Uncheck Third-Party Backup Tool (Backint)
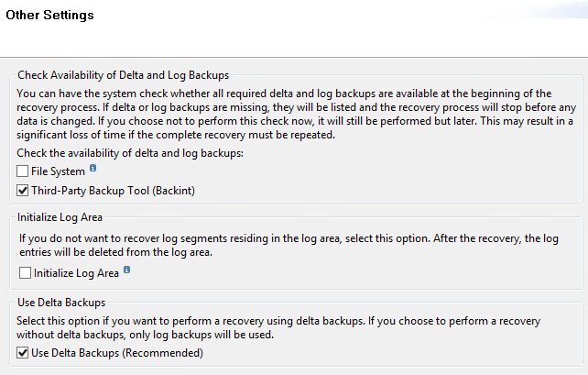Viewport: 588px width, 375px height. [x=23, y=191]
